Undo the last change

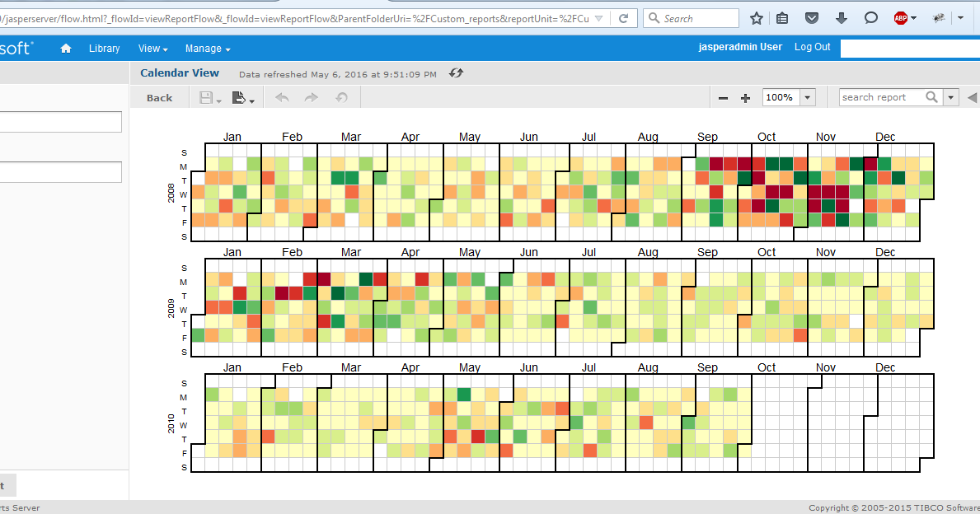tap(281, 96)
